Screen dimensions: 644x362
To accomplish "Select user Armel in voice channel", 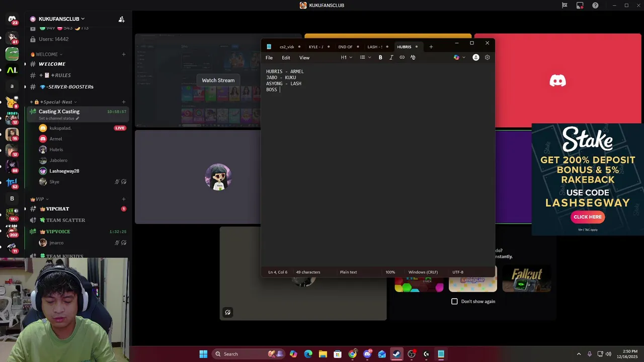I will click(x=82, y=139).
